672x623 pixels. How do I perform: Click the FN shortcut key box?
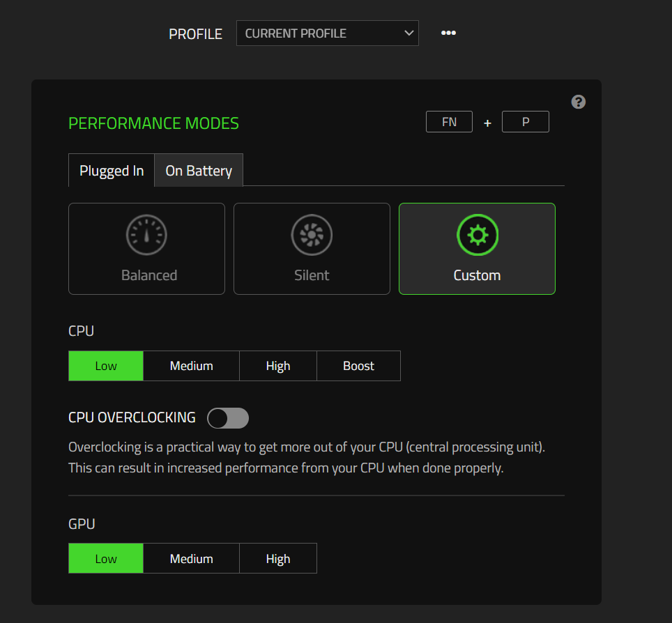pyautogui.click(x=449, y=122)
